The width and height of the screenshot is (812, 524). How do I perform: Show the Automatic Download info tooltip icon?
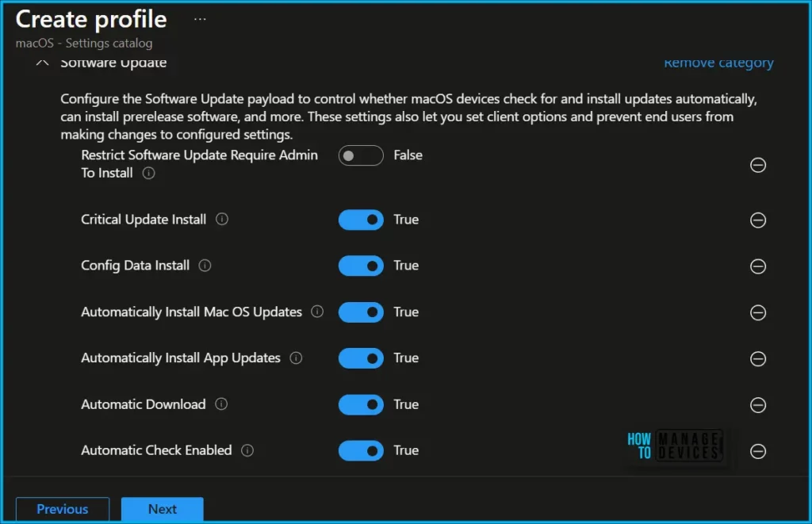click(221, 404)
